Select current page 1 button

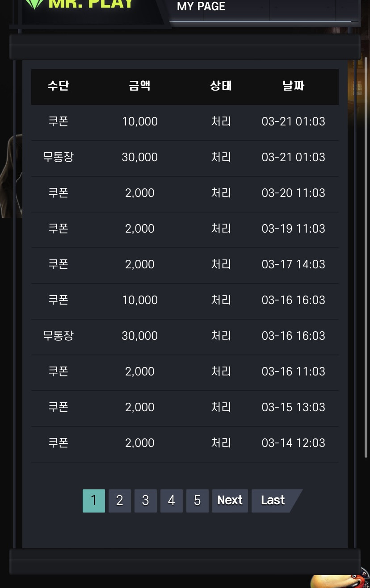[x=93, y=500]
